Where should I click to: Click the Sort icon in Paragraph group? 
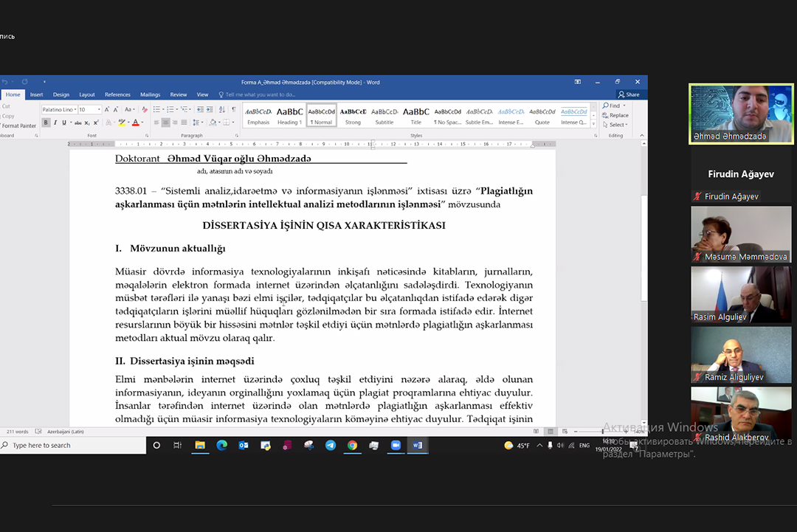click(223, 109)
